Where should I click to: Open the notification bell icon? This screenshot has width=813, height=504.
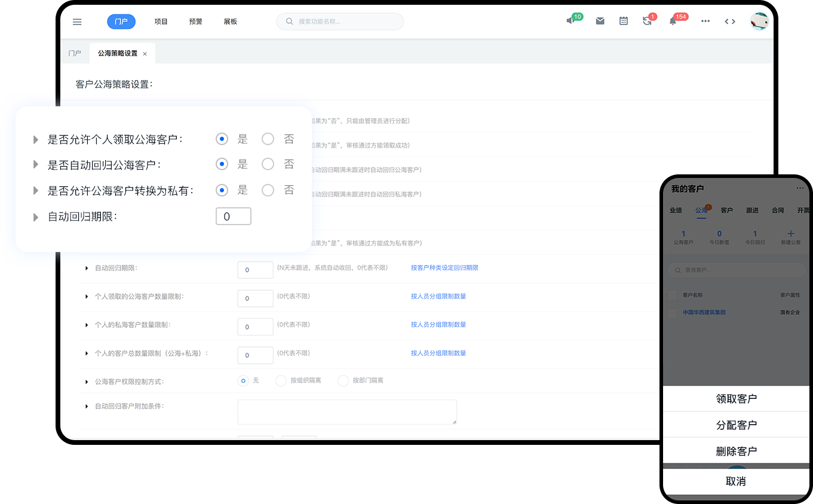673,21
